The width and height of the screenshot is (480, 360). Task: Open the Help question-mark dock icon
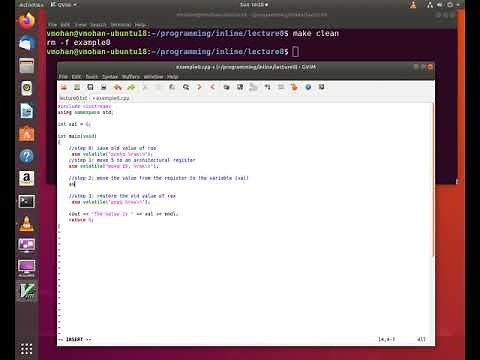tap(27, 156)
